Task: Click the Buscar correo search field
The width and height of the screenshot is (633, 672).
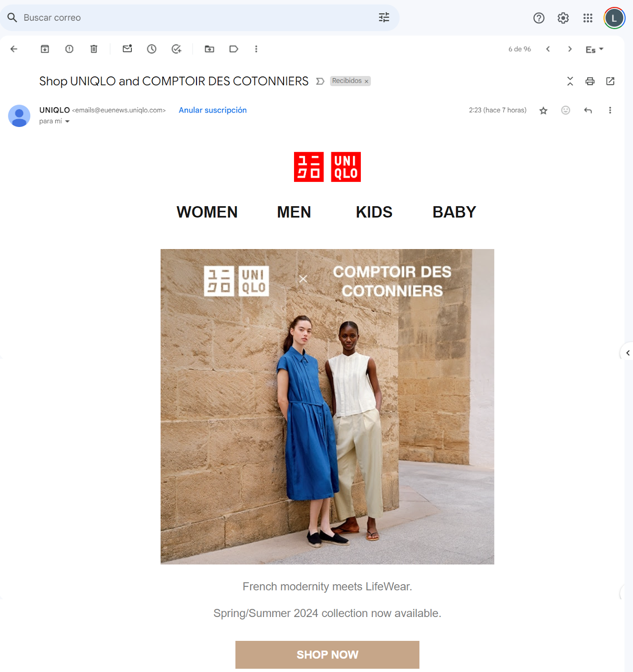Action: click(200, 18)
